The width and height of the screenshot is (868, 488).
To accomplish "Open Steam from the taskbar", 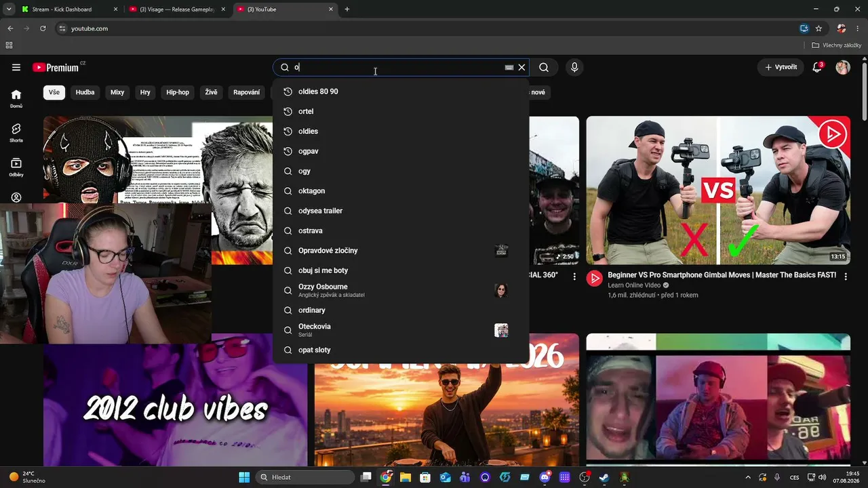I will (x=604, y=477).
